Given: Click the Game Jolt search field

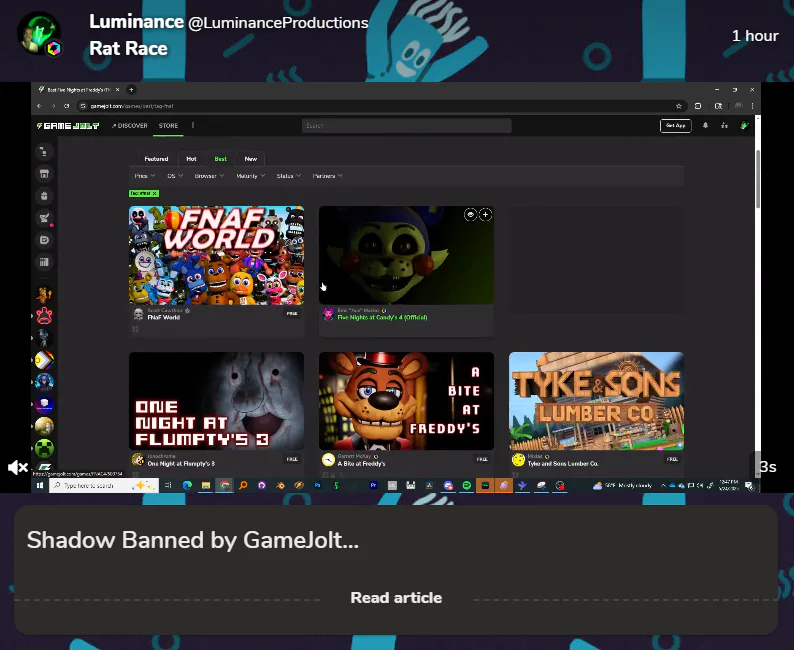Looking at the screenshot, I should click(x=406, y=126).
